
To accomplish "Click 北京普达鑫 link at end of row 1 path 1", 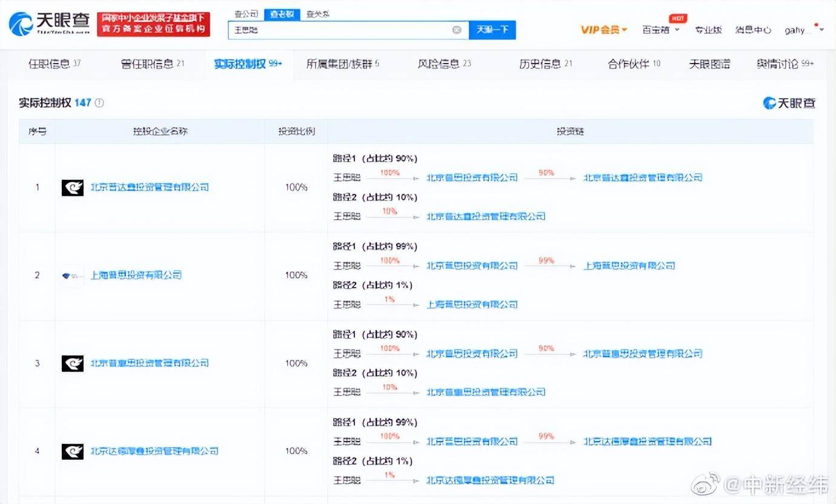I will [x=643, y=178].
